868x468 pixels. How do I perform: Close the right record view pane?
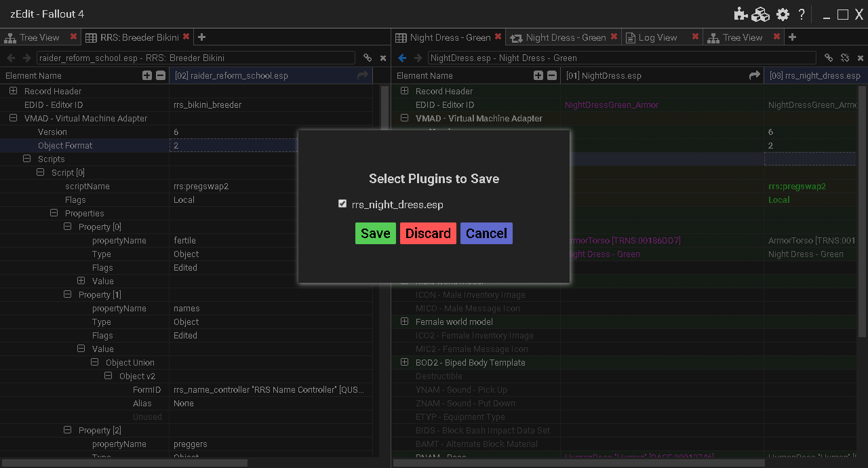860,58
